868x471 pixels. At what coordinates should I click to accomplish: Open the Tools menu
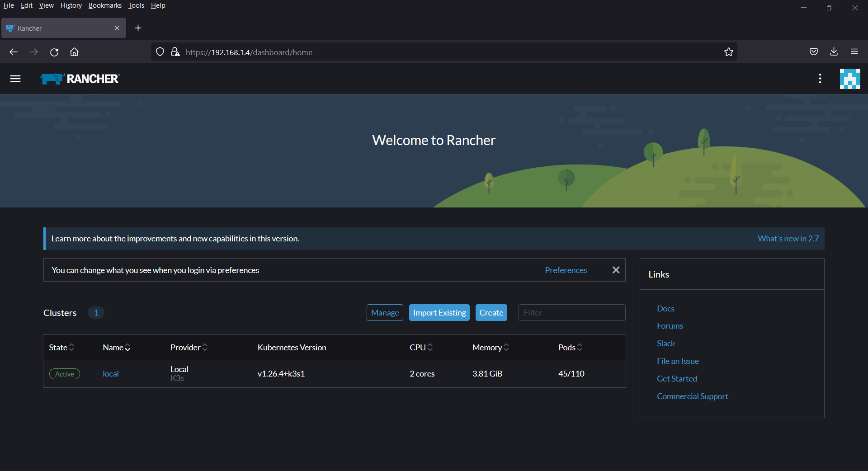coord(136,5)
